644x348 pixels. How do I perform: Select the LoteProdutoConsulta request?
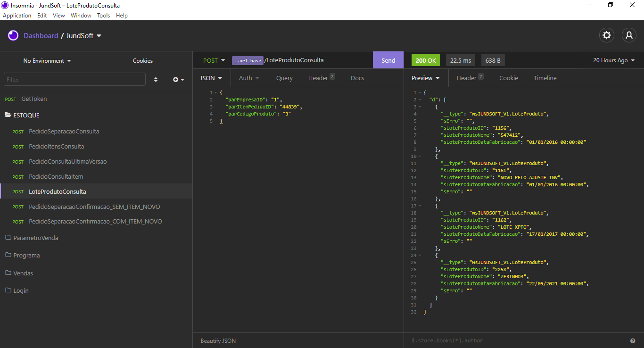[x=96, y=191]
